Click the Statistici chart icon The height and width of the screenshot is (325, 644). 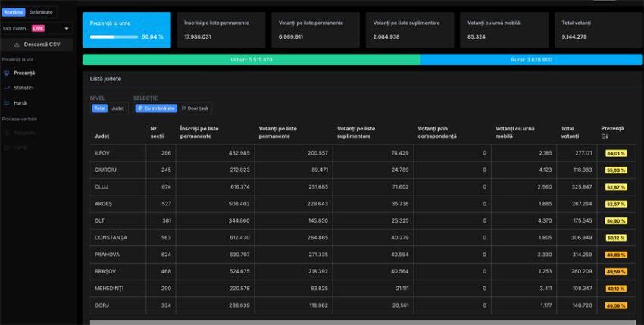pos(7,88)
